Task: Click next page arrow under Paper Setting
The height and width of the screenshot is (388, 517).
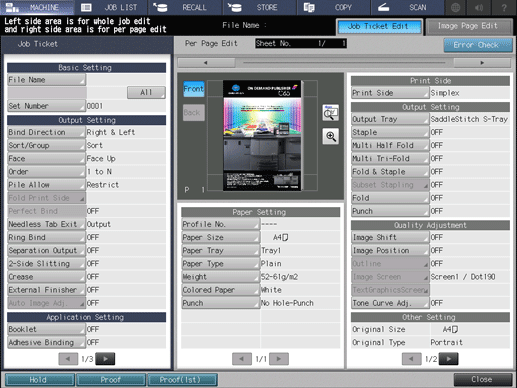Action: (x=279, y=359)
